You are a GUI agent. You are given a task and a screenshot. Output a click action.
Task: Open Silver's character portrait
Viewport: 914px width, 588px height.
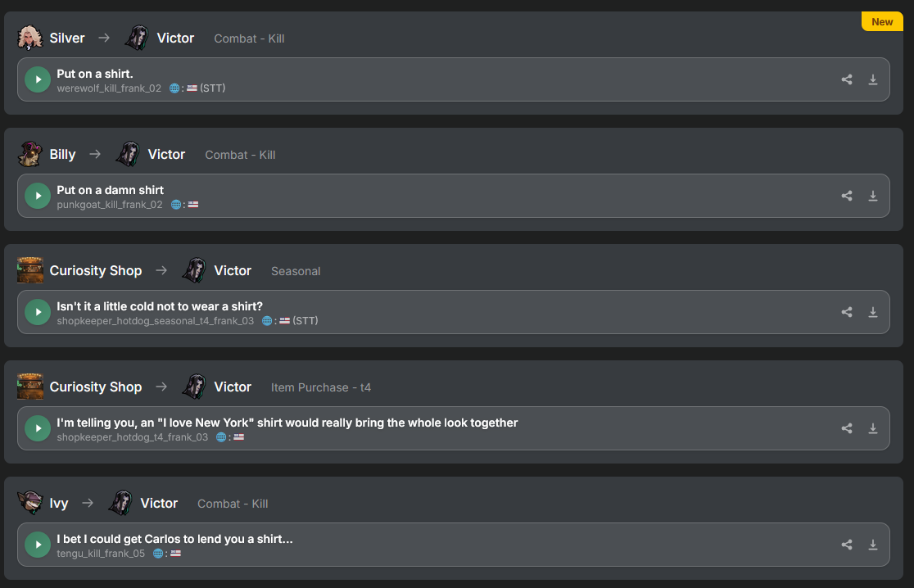(29, 38)
